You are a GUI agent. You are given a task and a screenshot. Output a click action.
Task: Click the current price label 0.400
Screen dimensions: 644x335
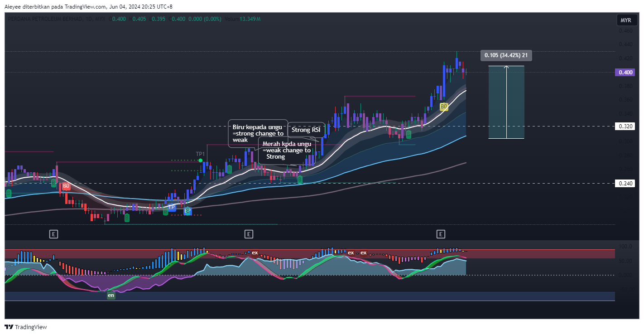(x=625, y=72)
